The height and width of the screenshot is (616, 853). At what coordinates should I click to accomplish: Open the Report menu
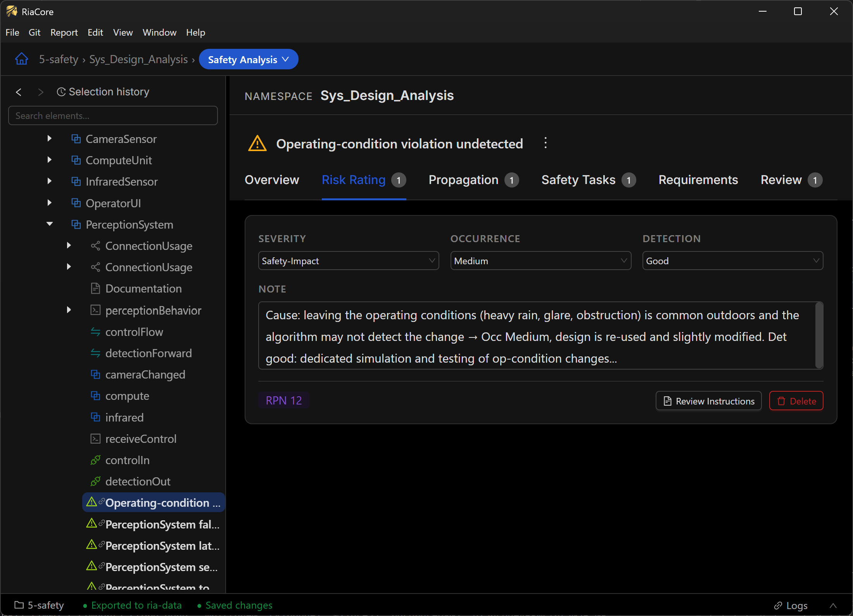point(64,33)
